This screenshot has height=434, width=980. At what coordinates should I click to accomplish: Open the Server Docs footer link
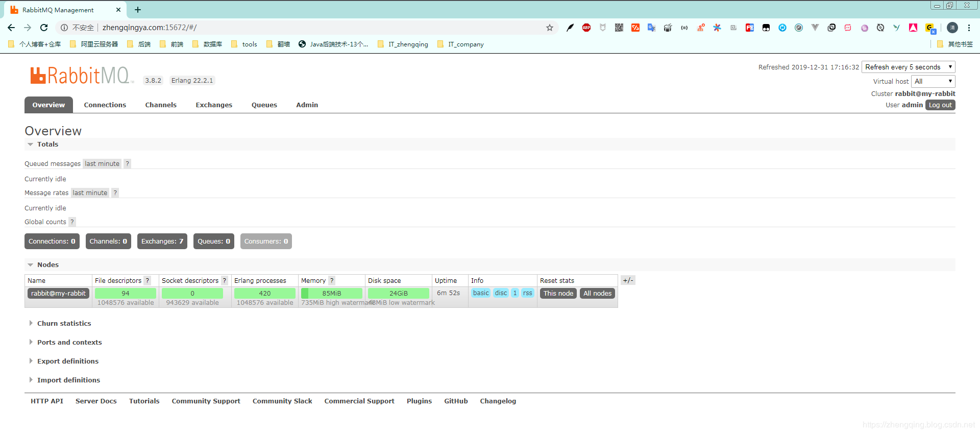point(96,401)
